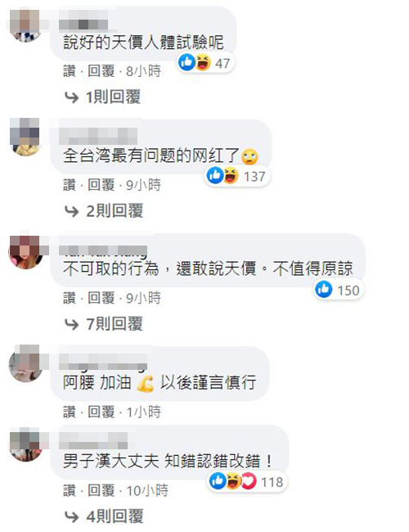Like the 全台湾最有问题的网红了 comment
The height and width of the screenshot is (532, 409).
pos(70,185)
